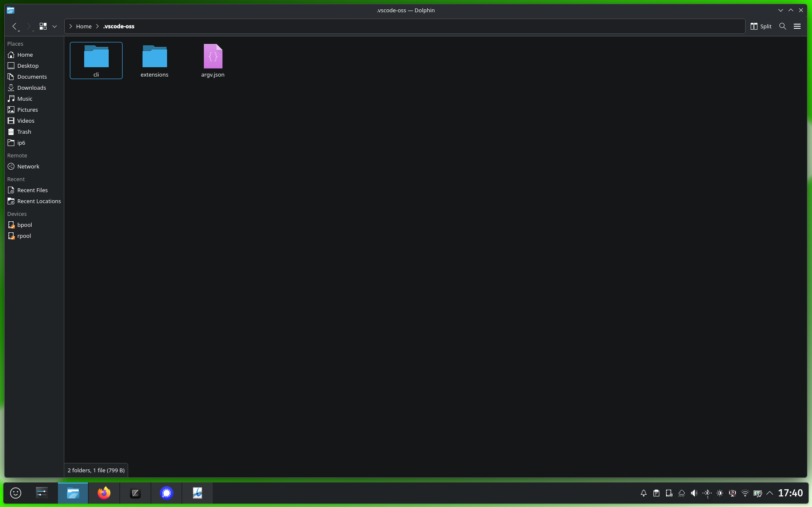Expand hidden system tray icons arrow
The image size is (812, 507).
pyautogui.click(x=770, y=493)
